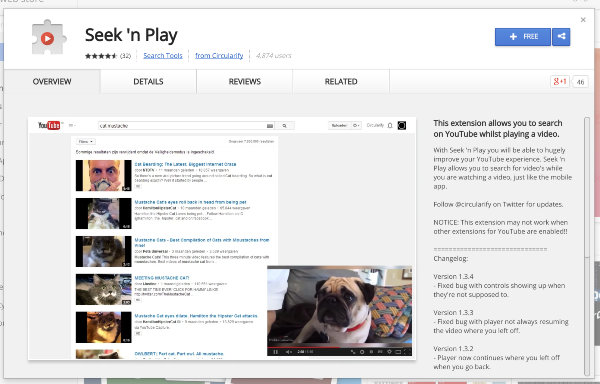Image resolution: width=600 pixels, height=384 pixels.
Task: Click the magnifier search button in screenshot
Action: coord(284,125)
